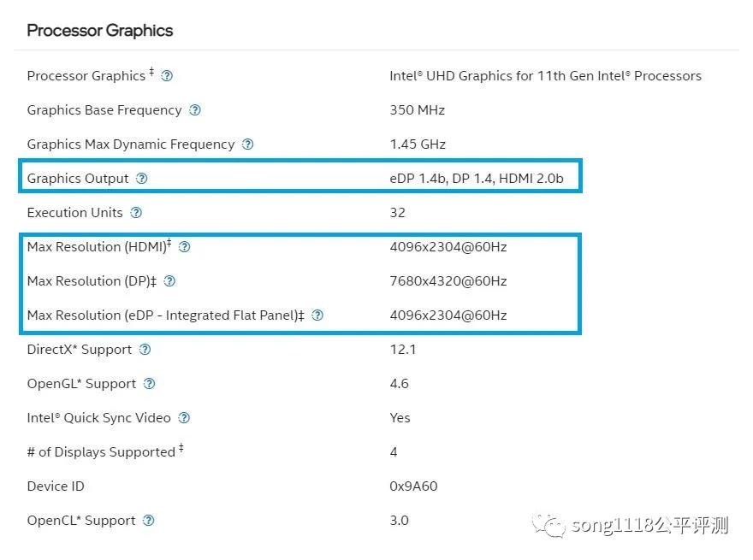Open help icon for Graphics Base Frequency

click(195, 110)
